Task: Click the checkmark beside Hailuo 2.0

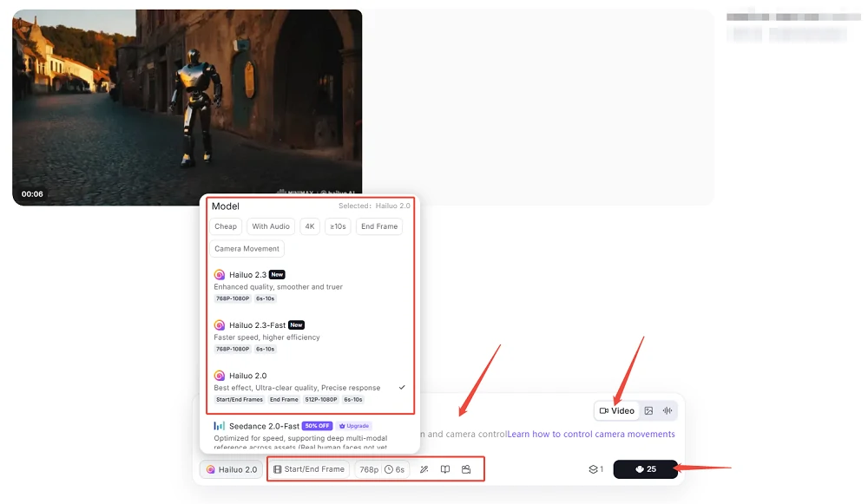Action: click(402, 387)
